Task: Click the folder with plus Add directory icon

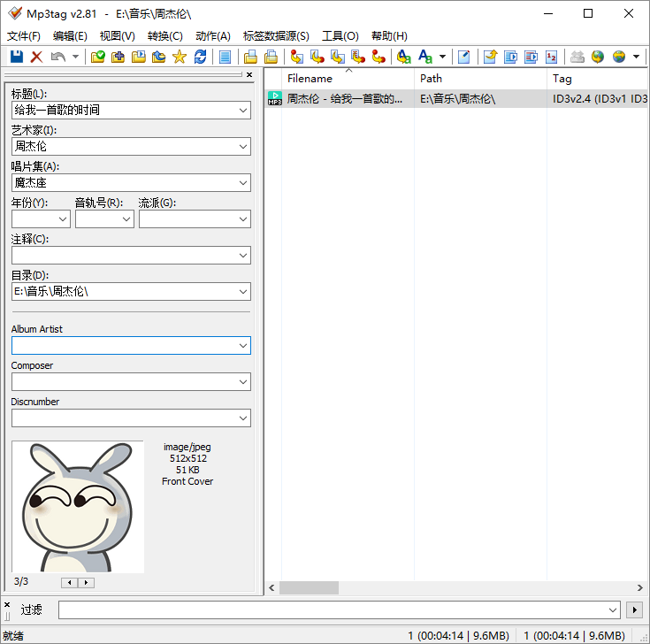Action: 119,57
